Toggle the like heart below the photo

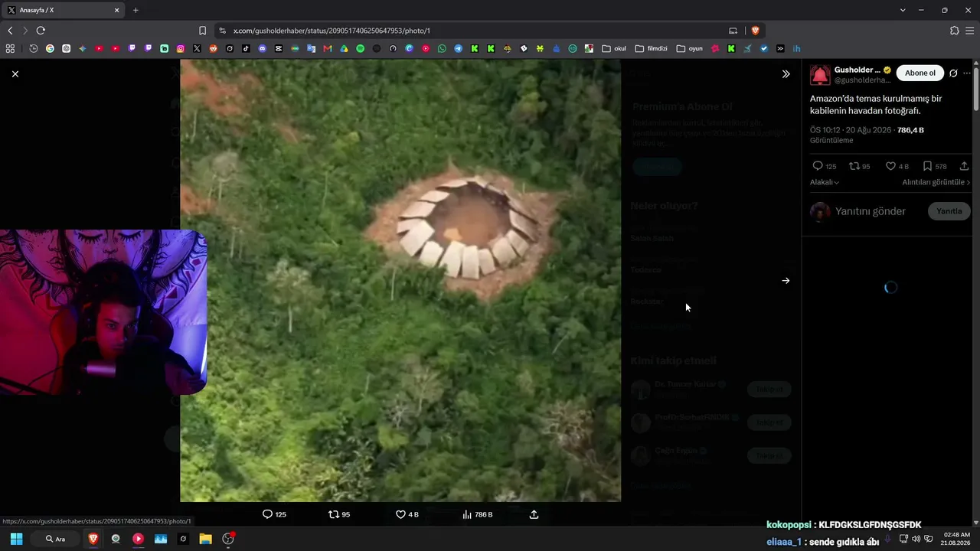pyautogui.click(x=400, y=514)
